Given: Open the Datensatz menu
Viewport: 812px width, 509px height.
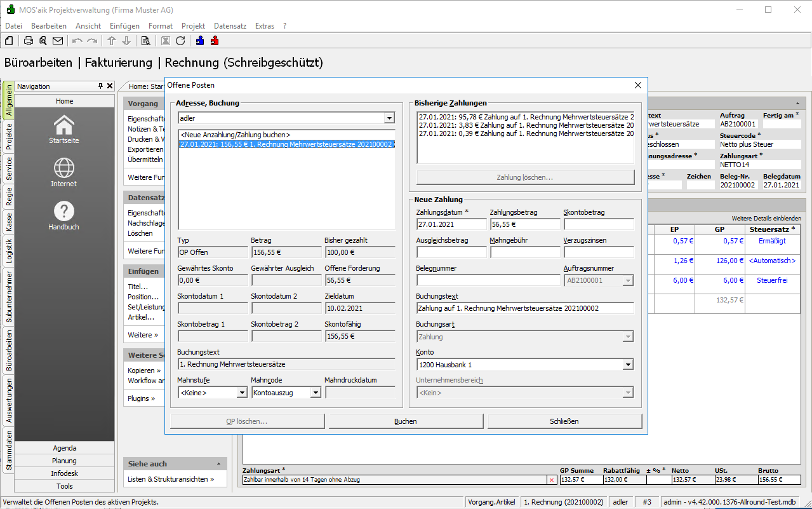Looking at the screenshot, I should (230, 26).
